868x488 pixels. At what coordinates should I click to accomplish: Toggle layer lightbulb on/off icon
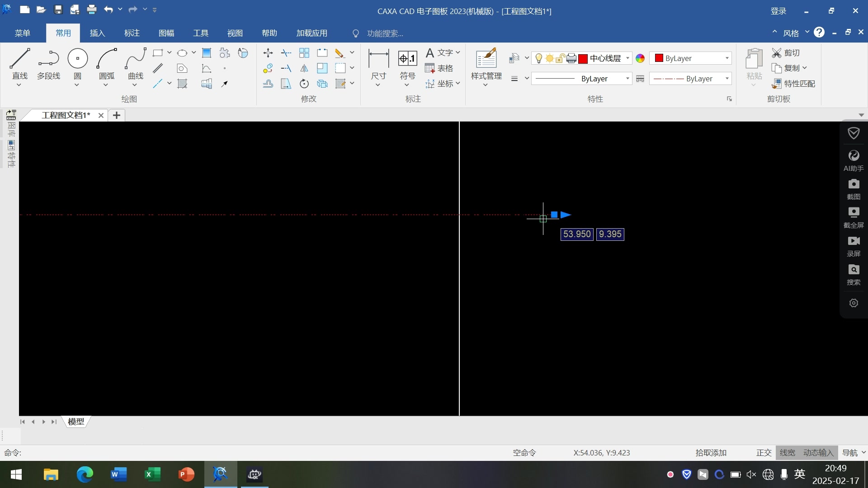pos(539,58)
